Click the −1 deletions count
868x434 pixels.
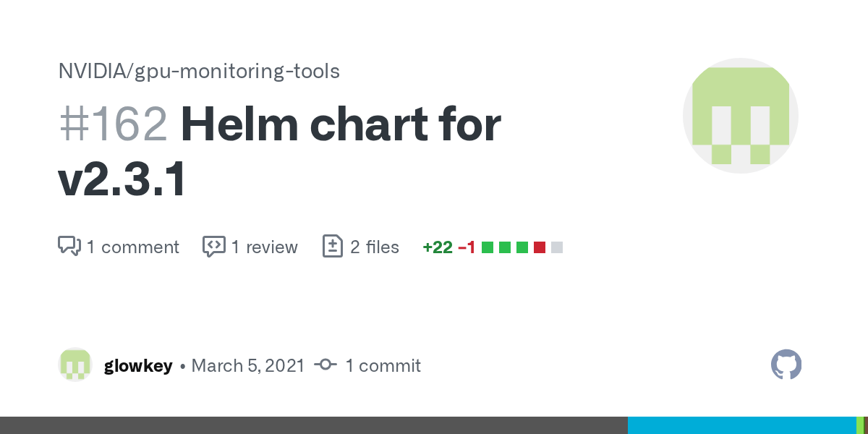coord(467,247)
